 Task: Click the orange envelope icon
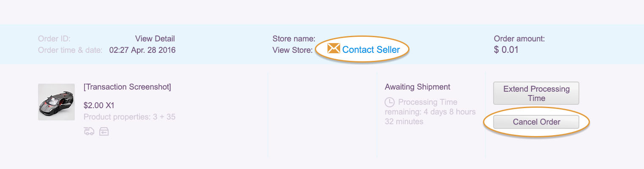coord(333,49)
